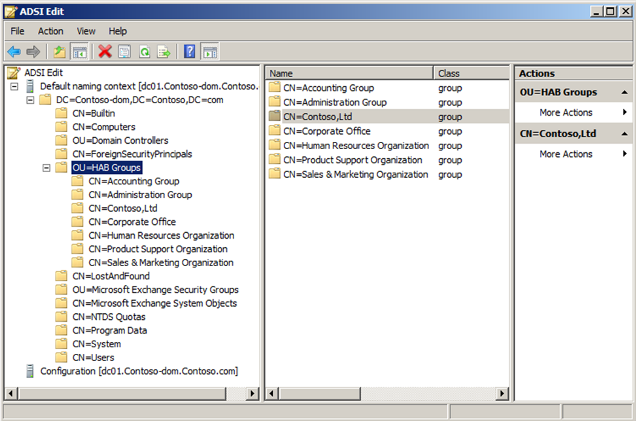Viewport: 636px width, 421px height.
Task: Click the Configuration server icon in tree
Action: pyautogui.click(x=30, y=371)
